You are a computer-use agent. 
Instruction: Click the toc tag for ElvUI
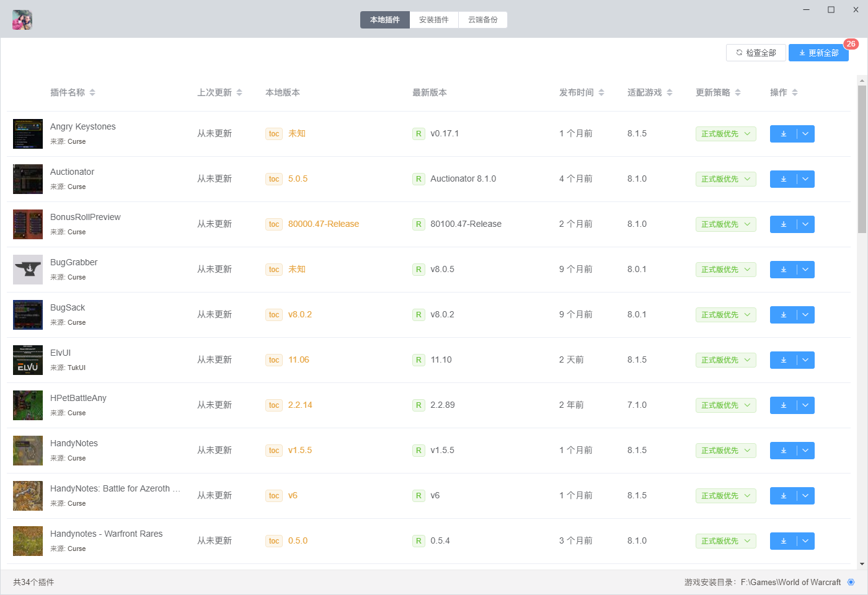(x=274, y=360)
